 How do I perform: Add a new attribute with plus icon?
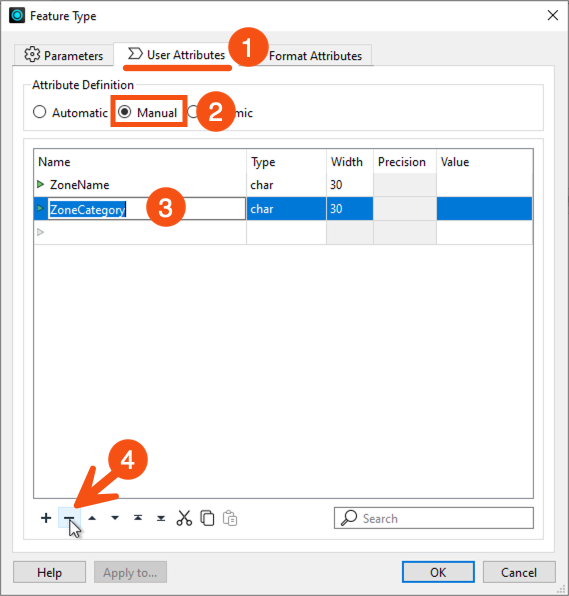46,518
